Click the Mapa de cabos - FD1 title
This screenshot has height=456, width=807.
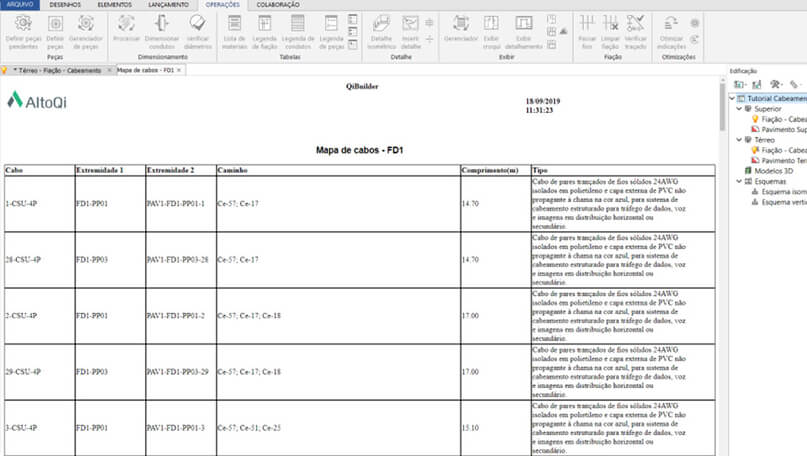tap(359, 150)
